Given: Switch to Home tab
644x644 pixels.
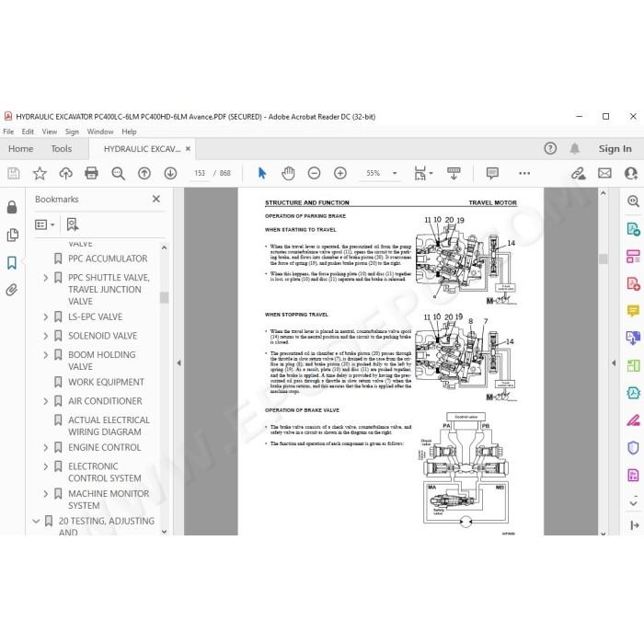Looking at the screenshot, I should point(20,149).
